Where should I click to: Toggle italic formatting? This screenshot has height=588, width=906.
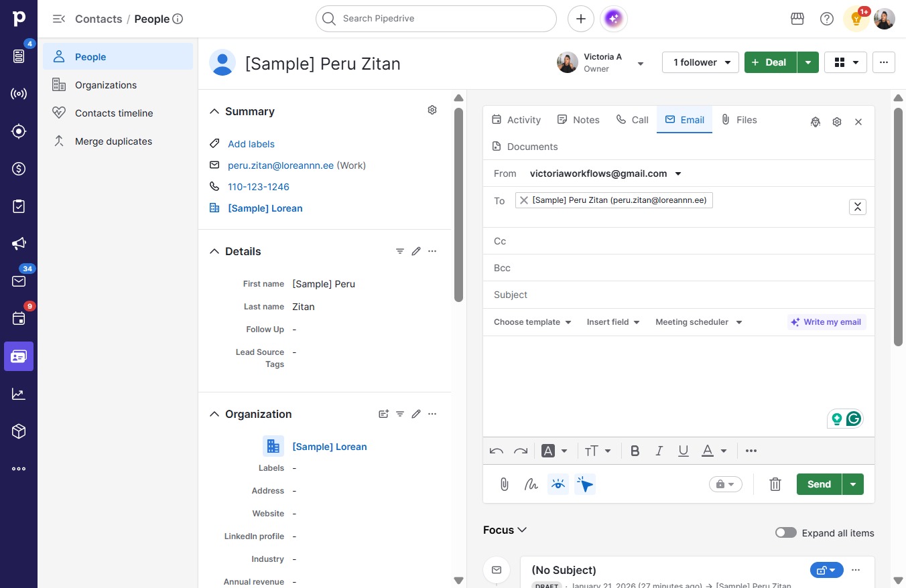pos(659,451)
